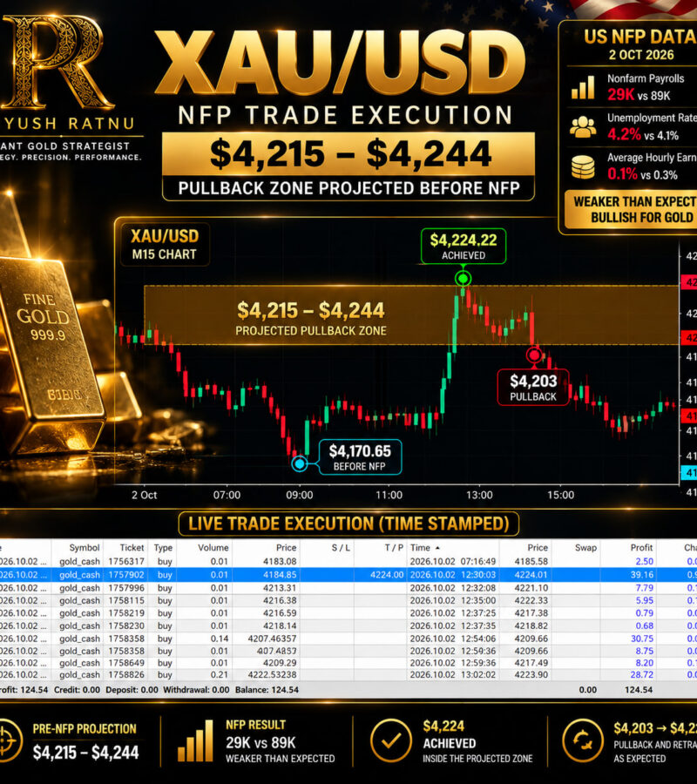Click the coin stack icon beside Average Hourly Earnings
697x784 pixels.
583,167
